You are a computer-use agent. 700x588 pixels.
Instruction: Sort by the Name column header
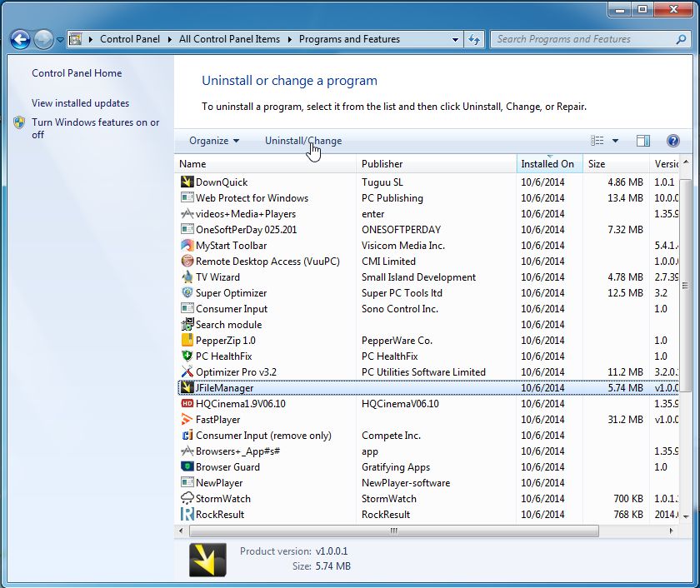coord(265,164)
